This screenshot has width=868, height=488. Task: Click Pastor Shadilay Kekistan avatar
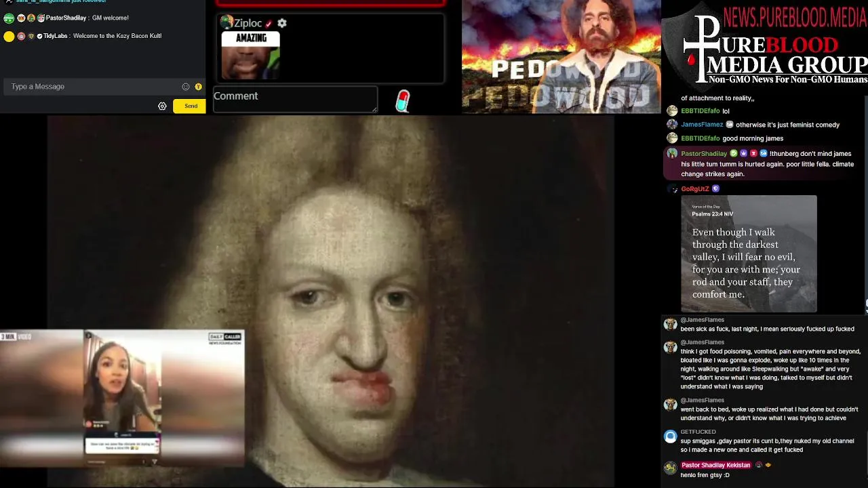[x=671, y=468]
